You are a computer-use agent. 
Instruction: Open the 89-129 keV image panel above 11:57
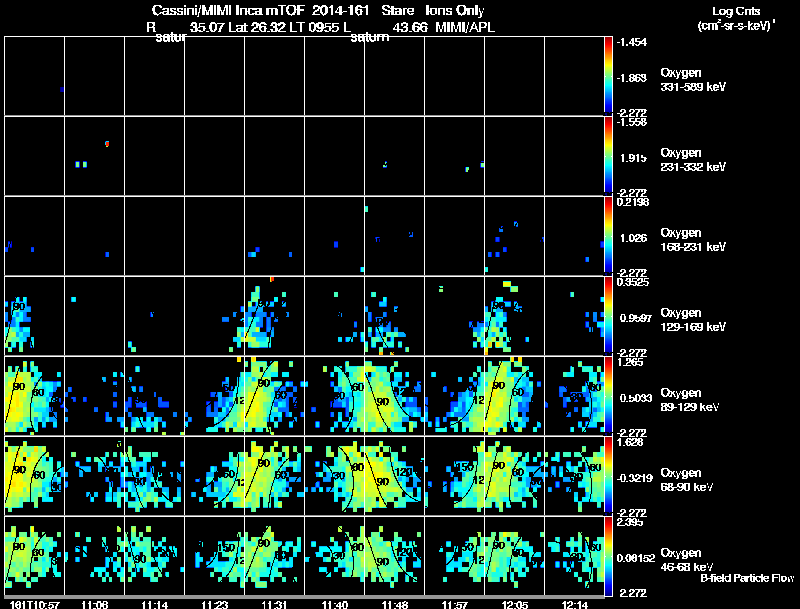455,396
